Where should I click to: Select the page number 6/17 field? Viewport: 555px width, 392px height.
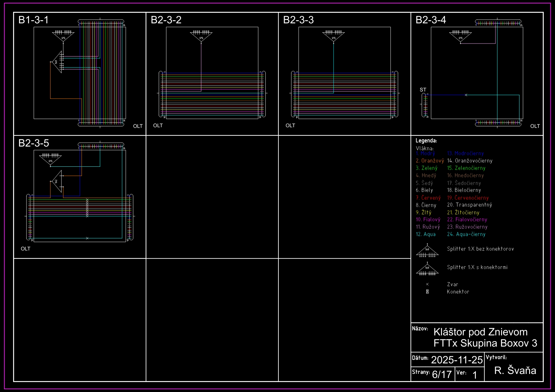[x=442, y=374]
